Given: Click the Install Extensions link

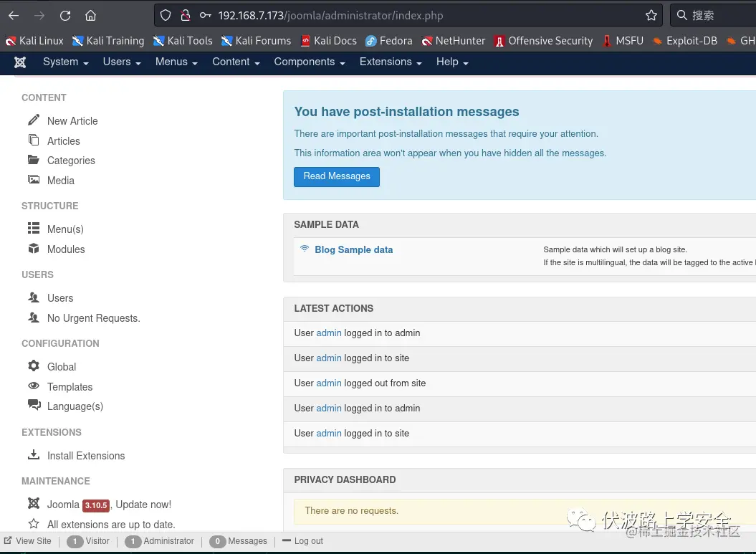Looking at the screenshot, I should pos(86,456).
